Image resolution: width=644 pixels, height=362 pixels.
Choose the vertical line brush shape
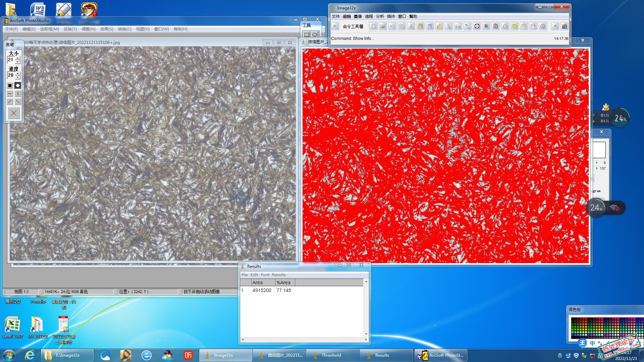tap(18, 94)
